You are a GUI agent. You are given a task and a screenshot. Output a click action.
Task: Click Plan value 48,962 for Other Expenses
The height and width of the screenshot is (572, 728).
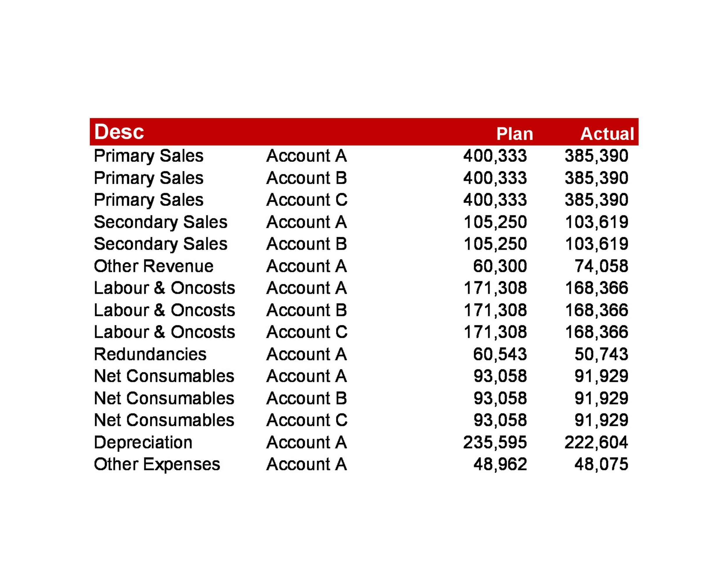pos(500,465)
